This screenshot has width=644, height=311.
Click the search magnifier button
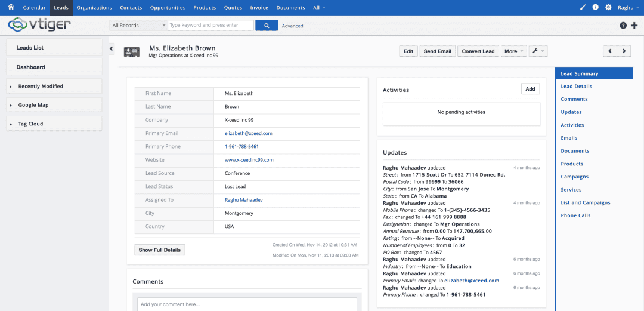pos(267,26)
